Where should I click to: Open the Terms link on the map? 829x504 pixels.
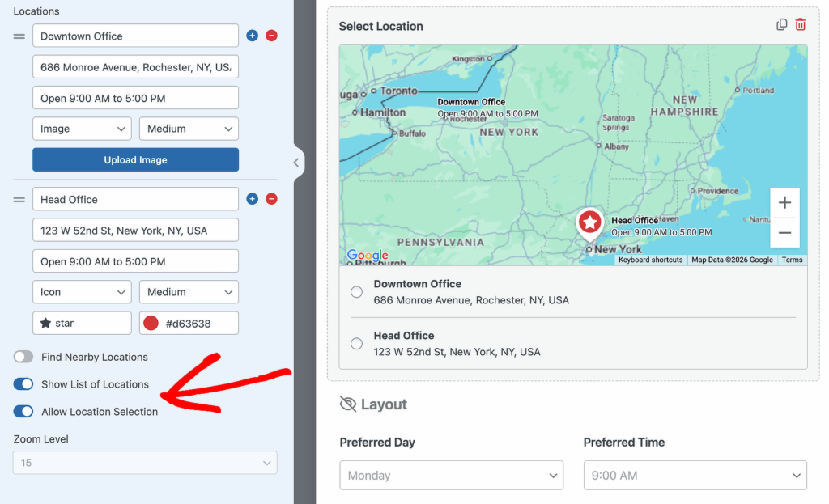pos(792,259)
